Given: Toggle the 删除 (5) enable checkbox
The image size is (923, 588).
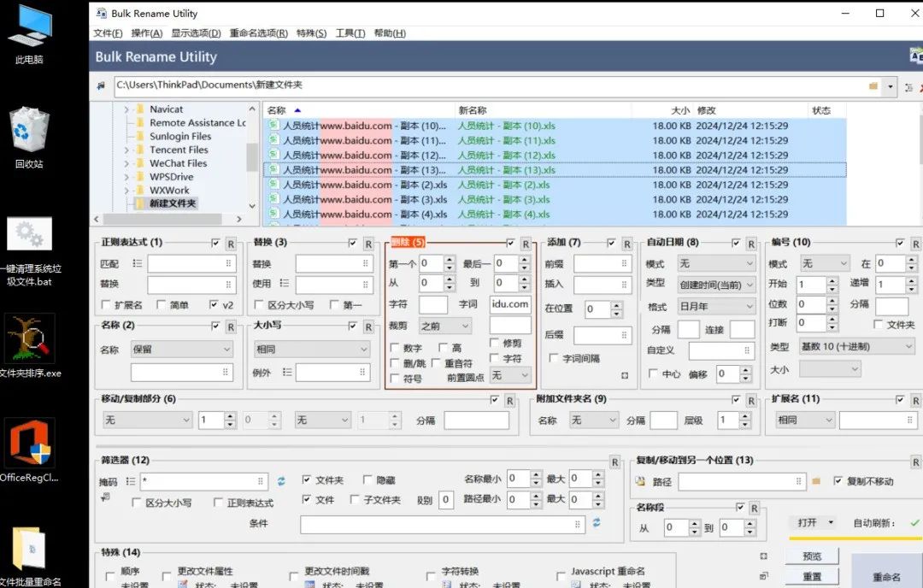Looking at the screenshot, I should pyautogui.click(x=510, y=243).
